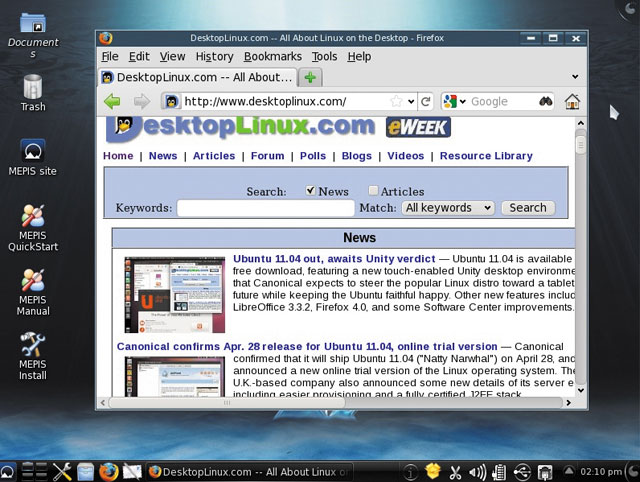The width and height of the screenshot is (640, 482).
Task: Launch Firefox from the taskbar panel
Action: [x=108, y=471]
